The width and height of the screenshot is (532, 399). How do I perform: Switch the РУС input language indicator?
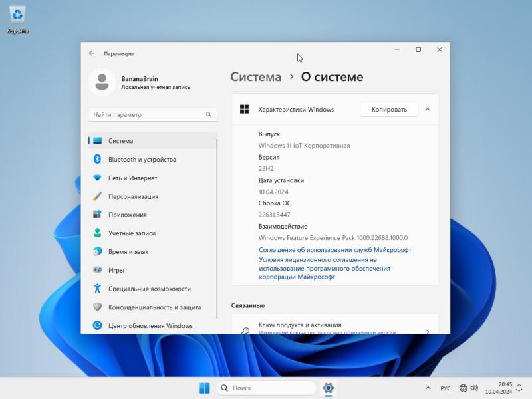click(x=445, y=388)
